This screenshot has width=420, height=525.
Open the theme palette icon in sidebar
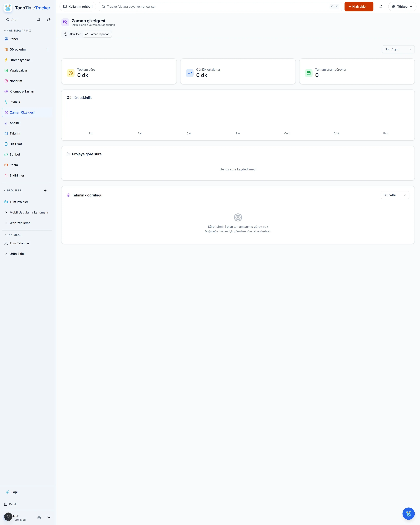pyautogui.click(x=49, y=20)
